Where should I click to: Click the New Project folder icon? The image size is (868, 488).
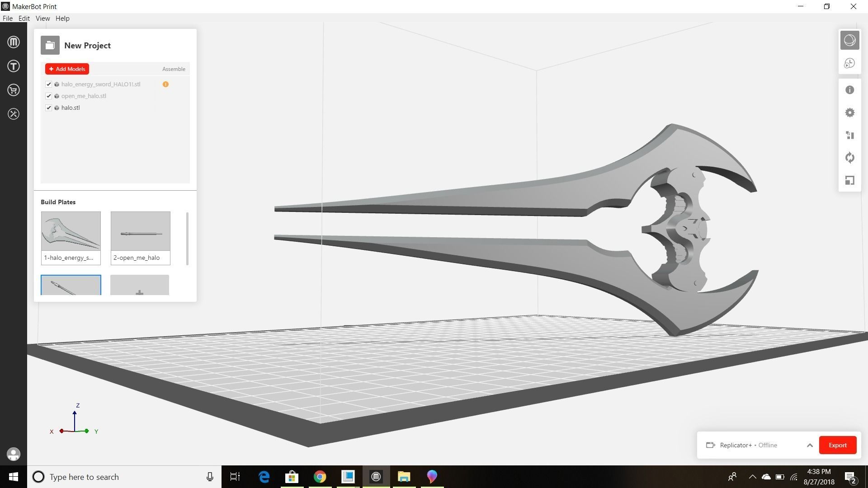[50, 45]
